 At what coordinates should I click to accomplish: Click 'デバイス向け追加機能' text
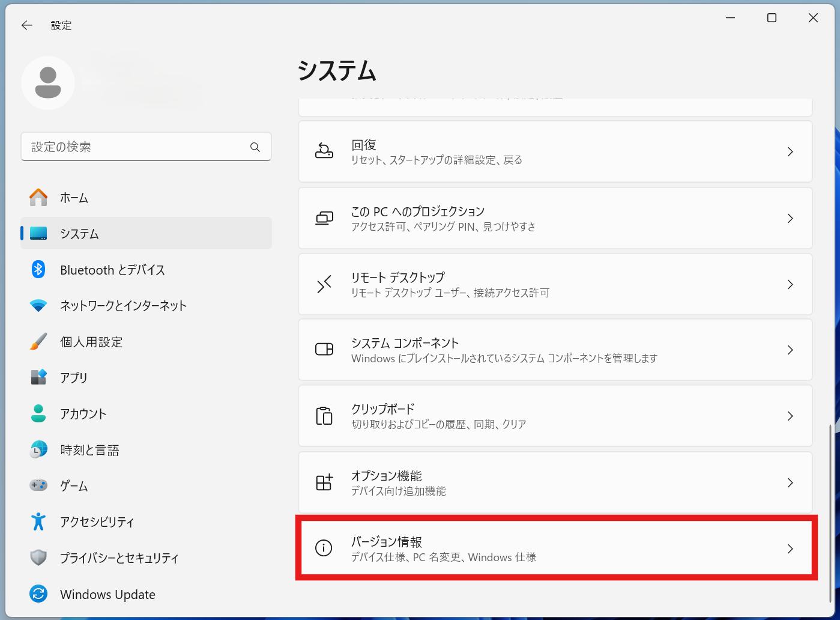399,491
